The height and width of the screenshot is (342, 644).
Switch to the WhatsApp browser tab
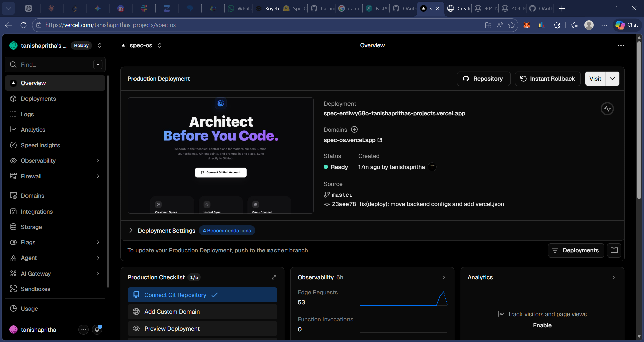tap(239, 9)
